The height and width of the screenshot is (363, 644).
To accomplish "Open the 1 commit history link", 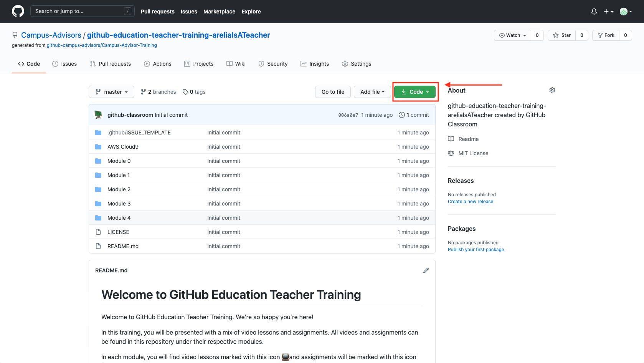I will point(414,115).
